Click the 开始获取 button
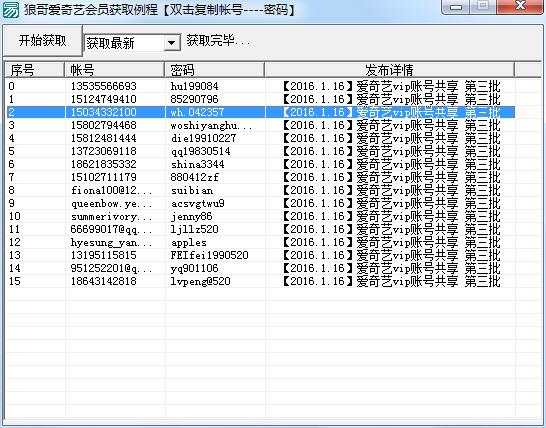 (42, 41)
